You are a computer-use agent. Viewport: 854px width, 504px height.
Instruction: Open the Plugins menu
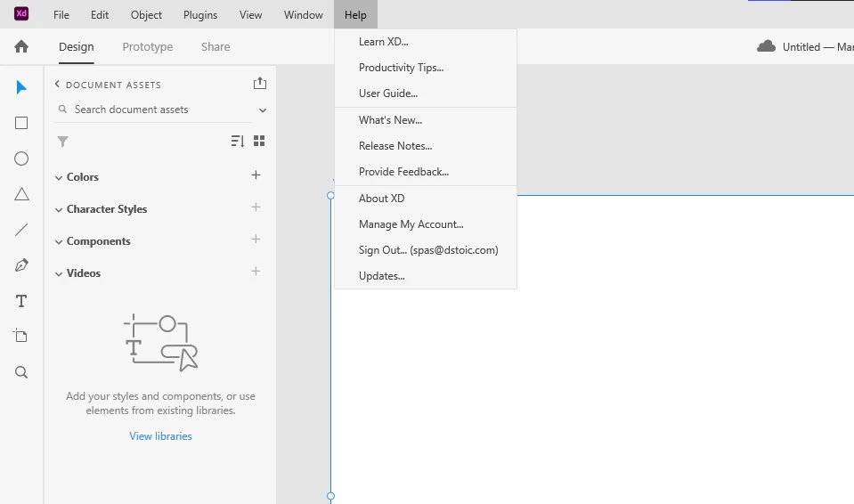pyautogui.click(x=200, y=15)
